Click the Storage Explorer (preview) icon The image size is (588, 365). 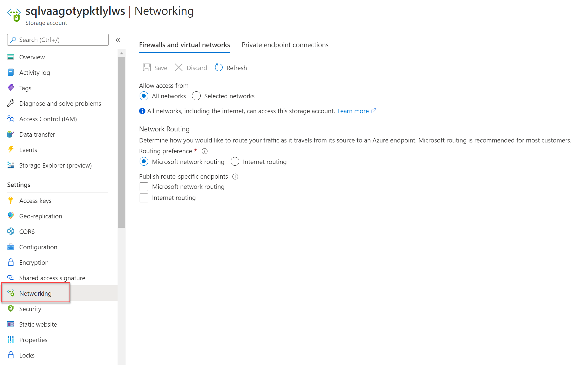pyautogui.click(x=11, y=165)
